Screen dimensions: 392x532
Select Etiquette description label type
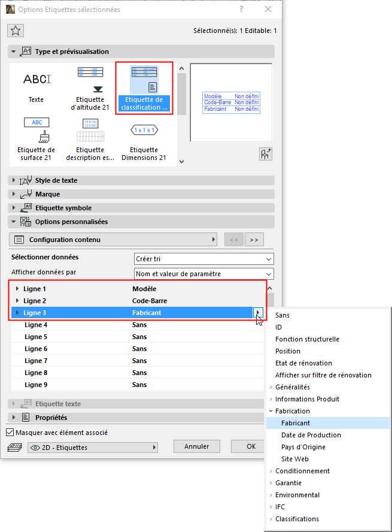tap(90, 139)
